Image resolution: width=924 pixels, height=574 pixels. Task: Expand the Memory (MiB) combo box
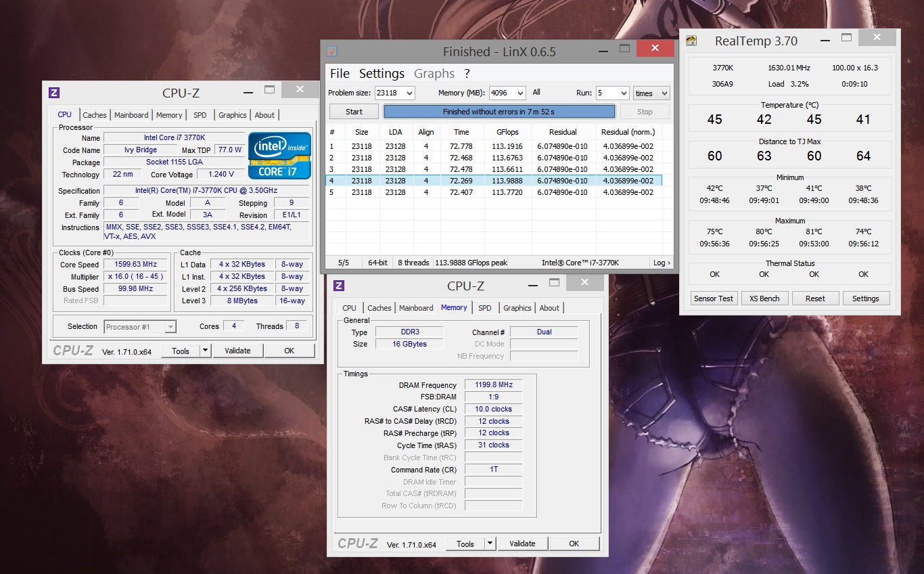(x=519, y=93)
